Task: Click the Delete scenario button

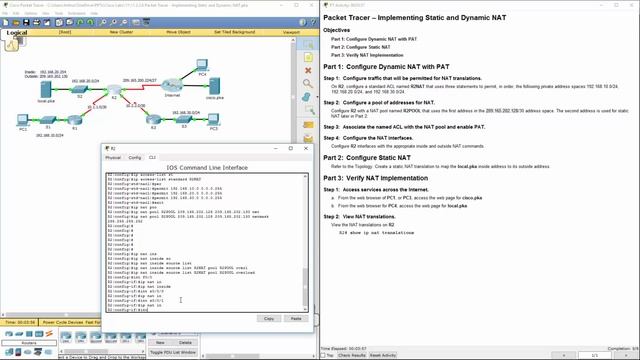Action: [x=185, y=343]
